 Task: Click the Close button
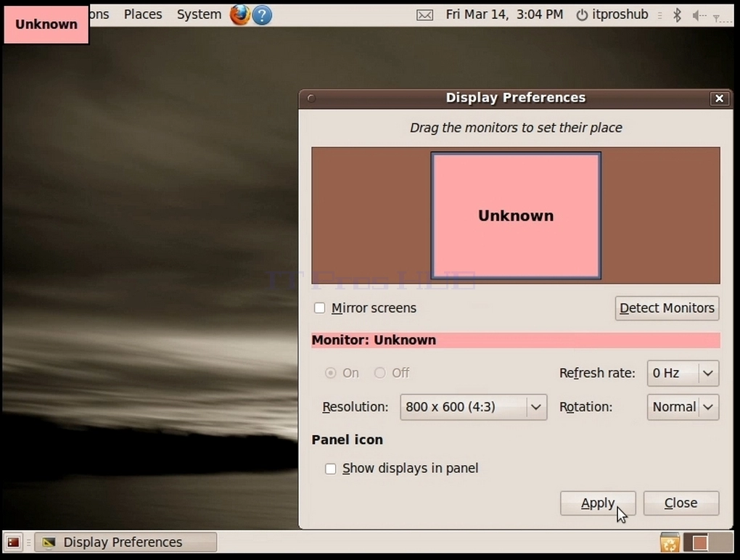681,503
